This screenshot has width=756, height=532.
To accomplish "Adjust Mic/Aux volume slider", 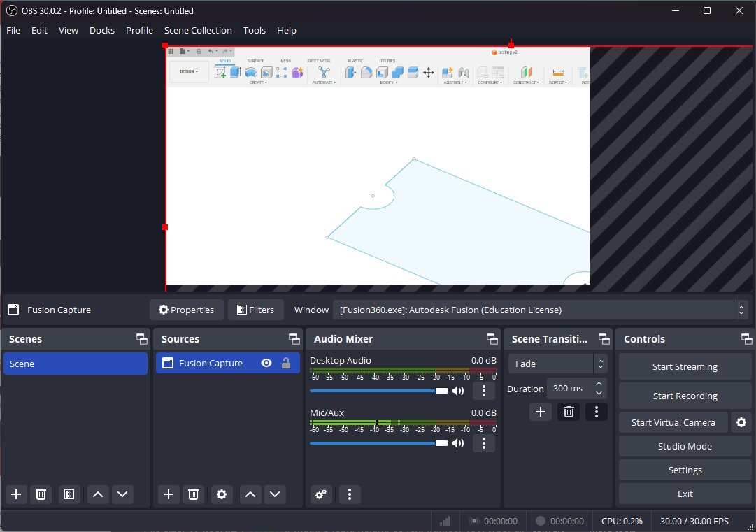I will (x=379, y=443).
